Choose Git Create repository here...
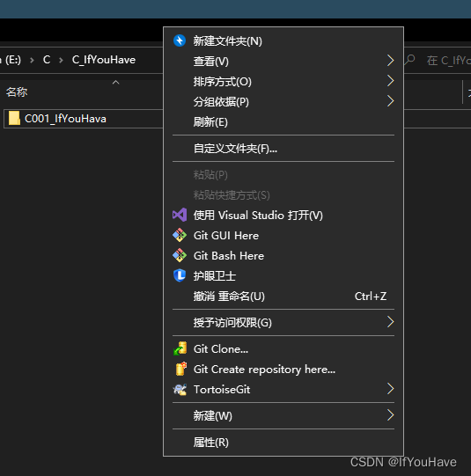This screenshot has width=471, height=476. point(283,370)
